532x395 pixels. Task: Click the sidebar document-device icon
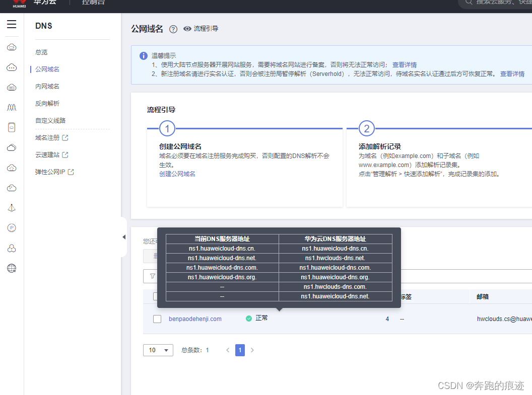(x=12, y=127)
